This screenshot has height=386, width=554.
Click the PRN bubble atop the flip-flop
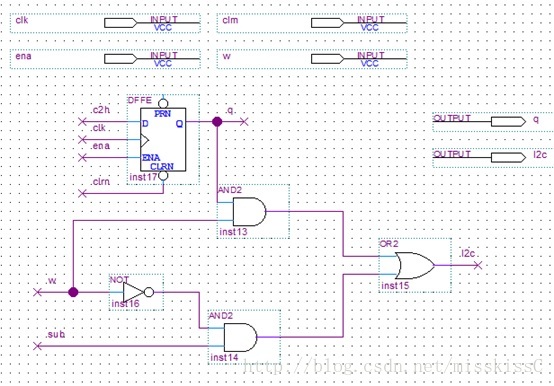click(163, 104)
